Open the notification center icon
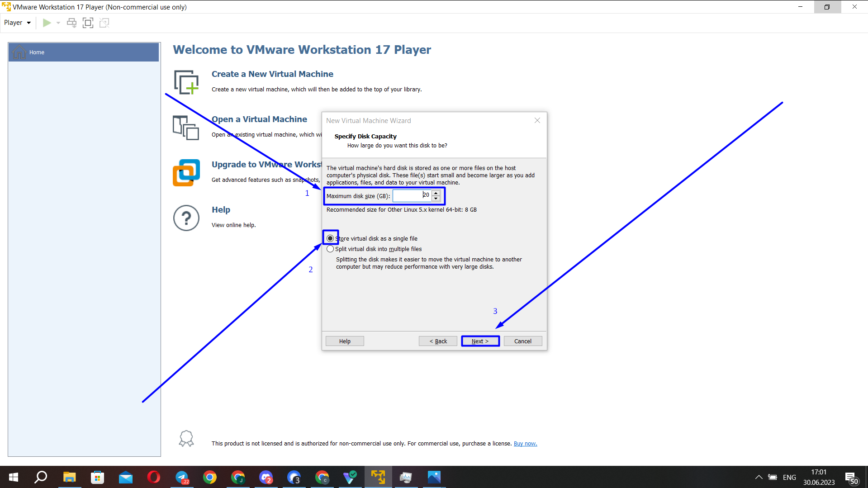868x488 pixels. click(x=851, y=478)
